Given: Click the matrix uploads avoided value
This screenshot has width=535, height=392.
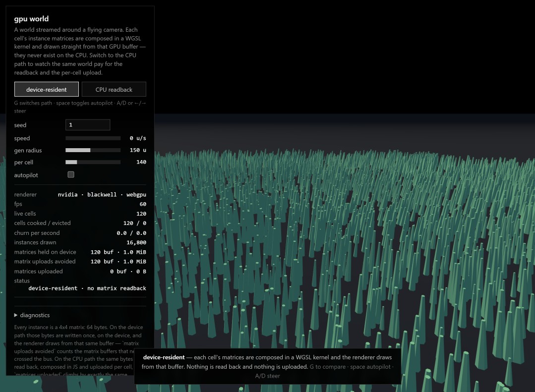Looking at the screenshot, I should (x=119, y=262).
